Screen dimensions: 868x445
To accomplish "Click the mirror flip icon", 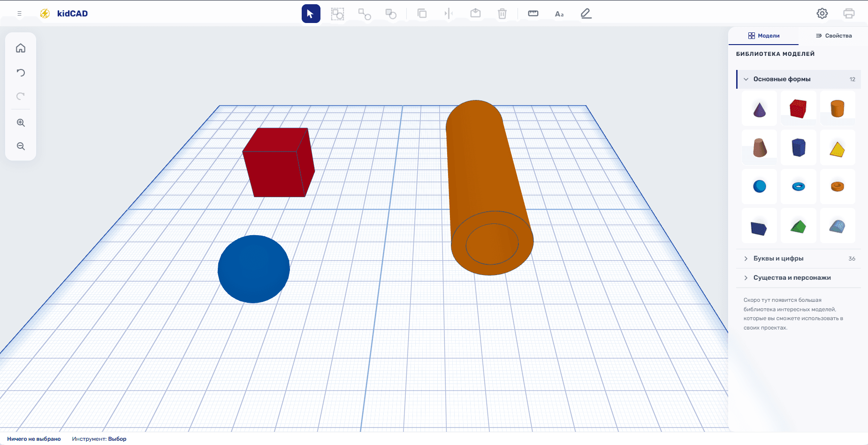I will coord(449,14).
